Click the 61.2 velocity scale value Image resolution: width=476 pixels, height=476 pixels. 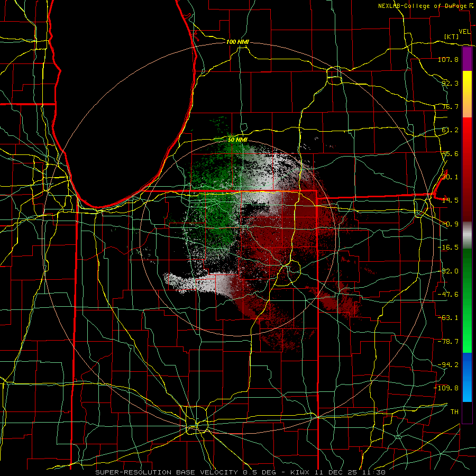pyautogui.click(x=450, y=130)
